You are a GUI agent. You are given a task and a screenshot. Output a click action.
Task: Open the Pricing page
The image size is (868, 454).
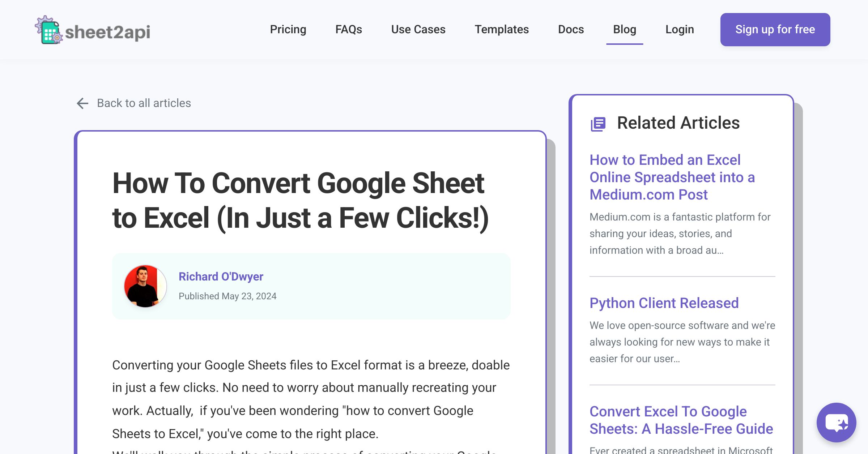[288, 29]
